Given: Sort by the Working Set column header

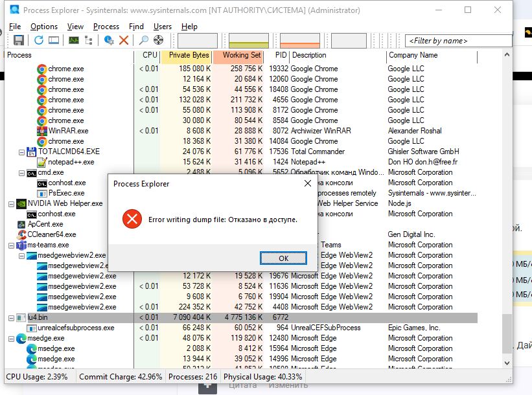Looking at the screenshot, I should click(238, 55).
